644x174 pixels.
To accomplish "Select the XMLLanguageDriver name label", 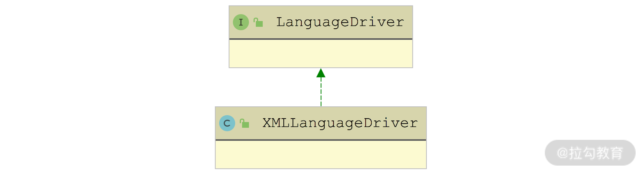I will coord(340,123).
